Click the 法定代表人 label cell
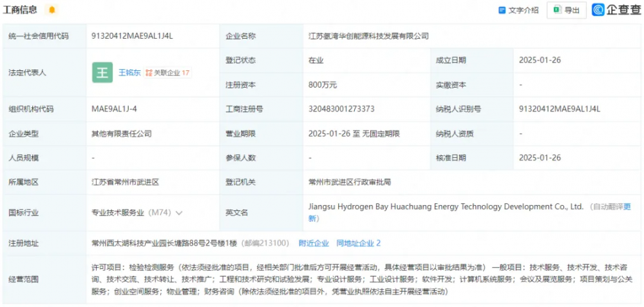 [x=44, y=72]
